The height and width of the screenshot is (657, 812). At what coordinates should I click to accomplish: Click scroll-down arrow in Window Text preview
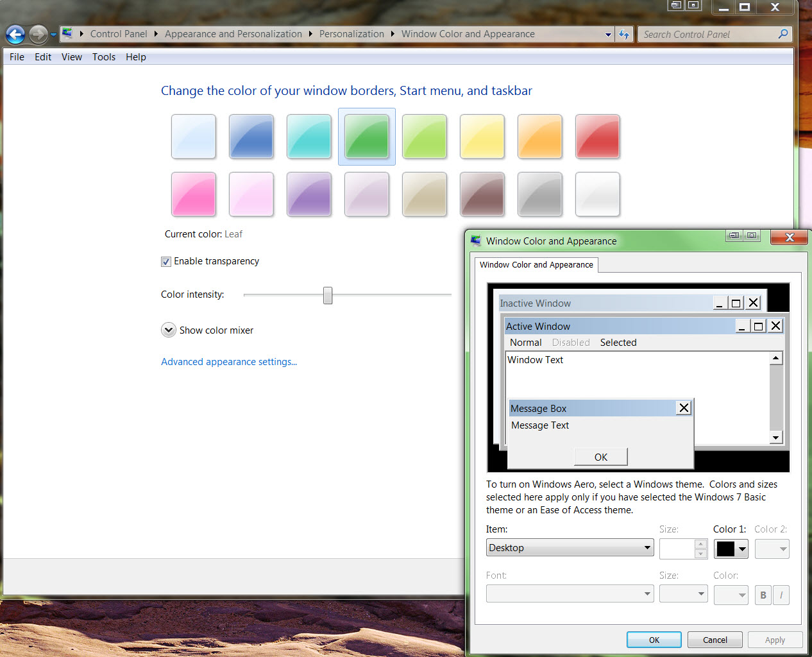point(776,438)
